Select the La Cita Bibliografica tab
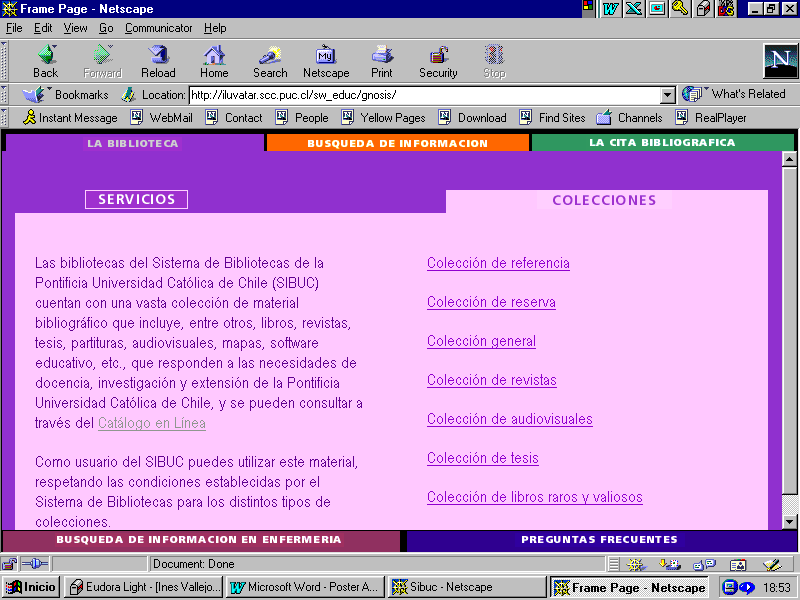The height and width of the screenshot is (600, 800). (662, 143)
